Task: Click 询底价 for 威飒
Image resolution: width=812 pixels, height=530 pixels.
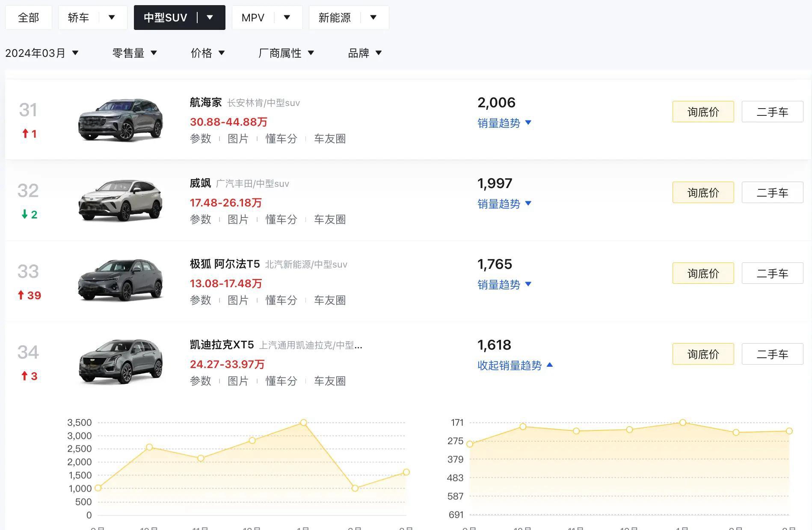Action: click(x=703, y=192)
